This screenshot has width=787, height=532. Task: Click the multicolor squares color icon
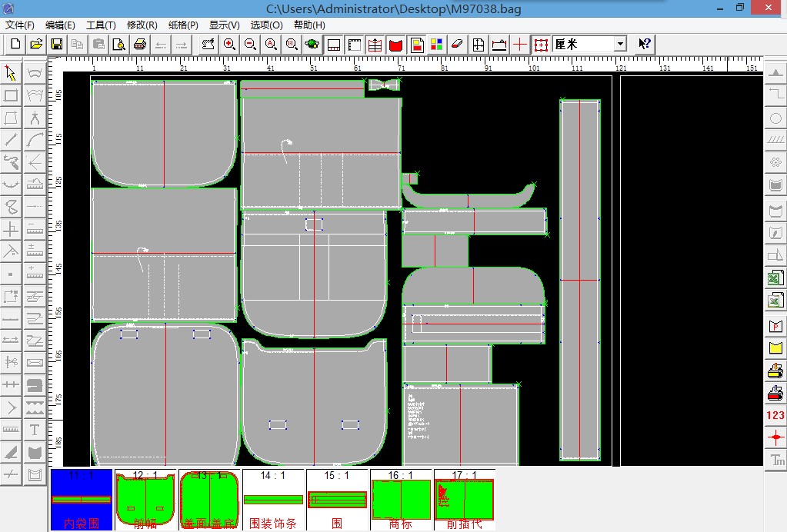tap(436, 45)
